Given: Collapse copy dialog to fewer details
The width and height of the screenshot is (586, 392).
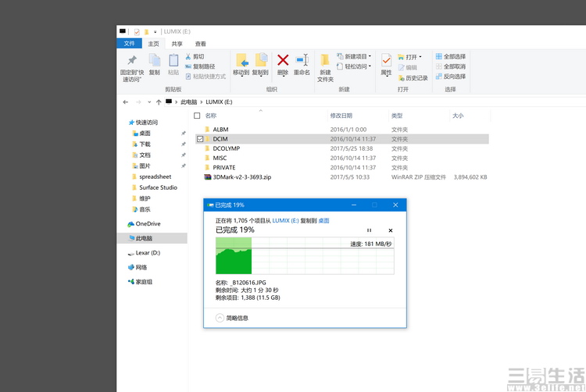Looking at the screenshot, I should (x=232, y=318).
